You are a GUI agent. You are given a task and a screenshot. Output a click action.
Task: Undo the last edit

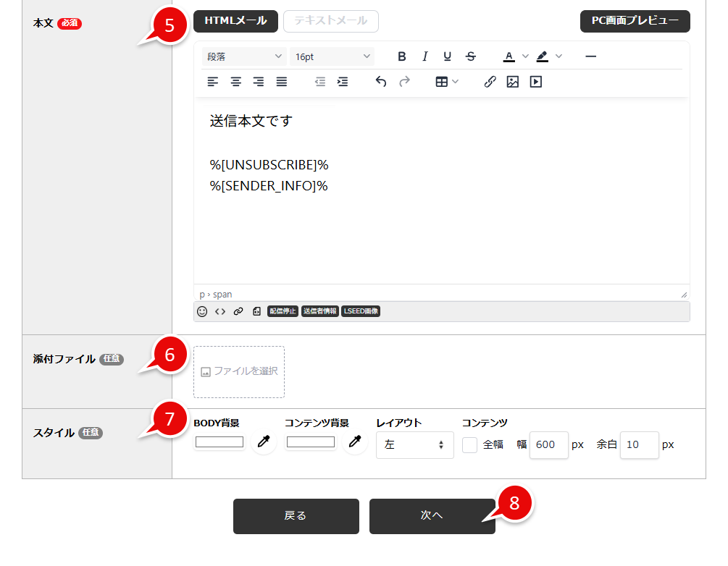pyautogui.click(x=380, y=81)
